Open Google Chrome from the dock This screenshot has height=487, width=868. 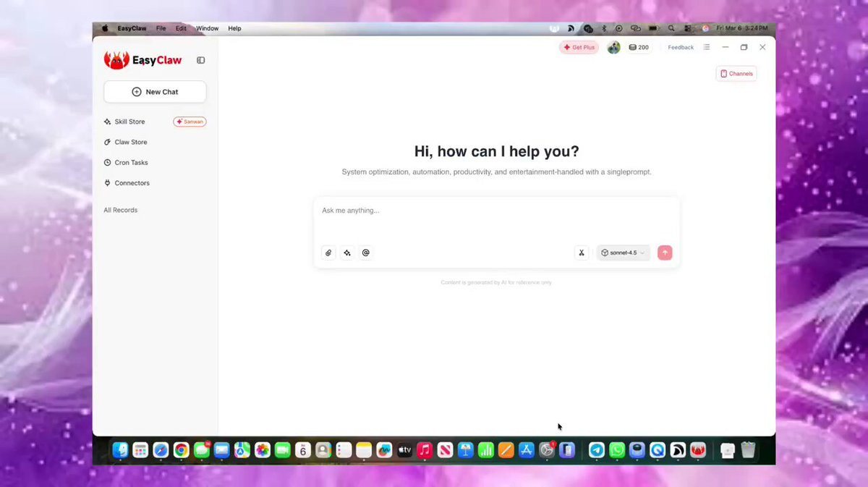(181, 450)
